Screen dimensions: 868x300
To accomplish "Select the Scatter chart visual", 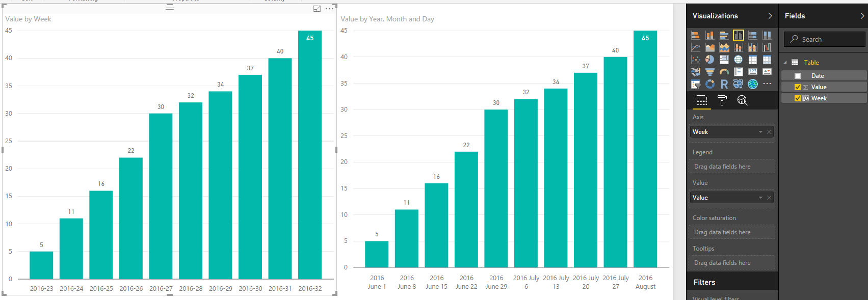I will pos(695,60).
